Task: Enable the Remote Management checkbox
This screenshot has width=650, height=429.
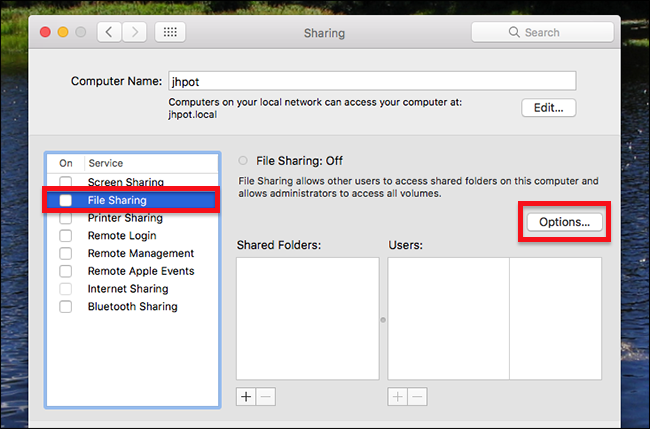Action: click(65, 253)
